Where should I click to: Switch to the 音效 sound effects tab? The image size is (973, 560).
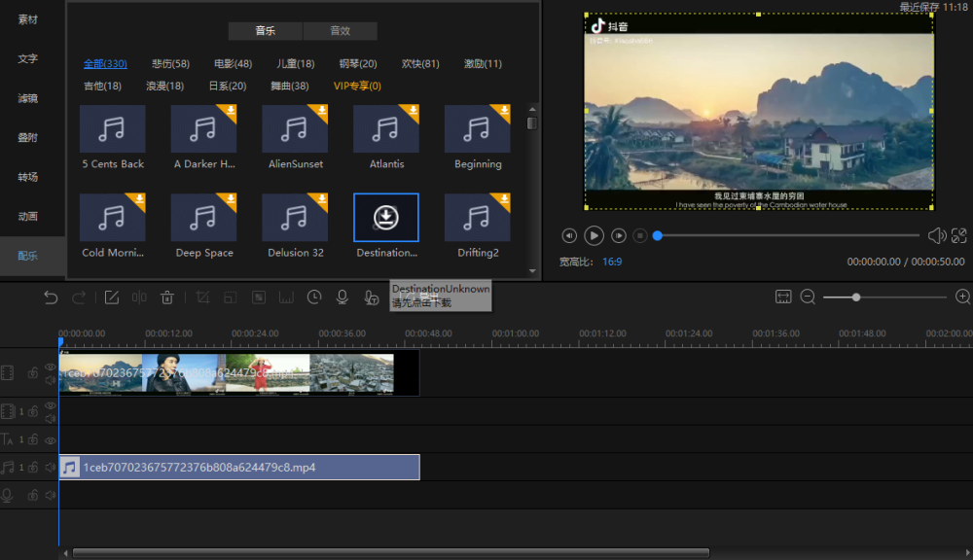(340, 31)
